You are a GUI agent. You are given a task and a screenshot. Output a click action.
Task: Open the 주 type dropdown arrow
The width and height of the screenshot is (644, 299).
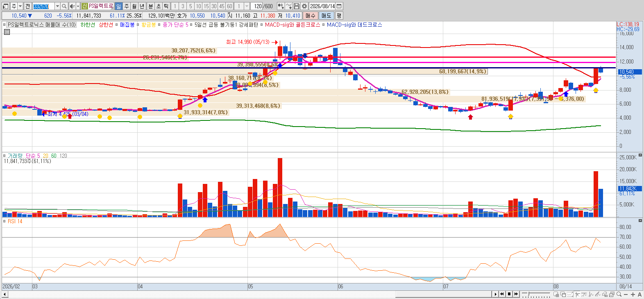point(20,6)
